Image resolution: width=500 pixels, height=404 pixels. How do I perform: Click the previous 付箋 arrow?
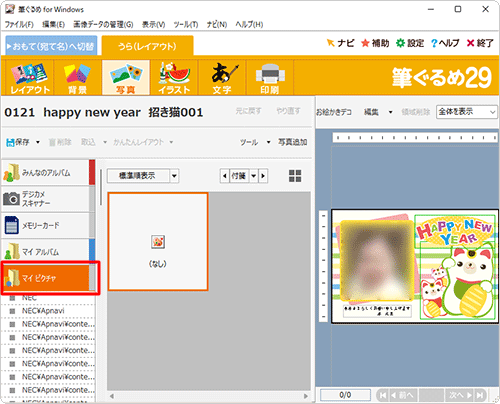[x=225, y=176]
